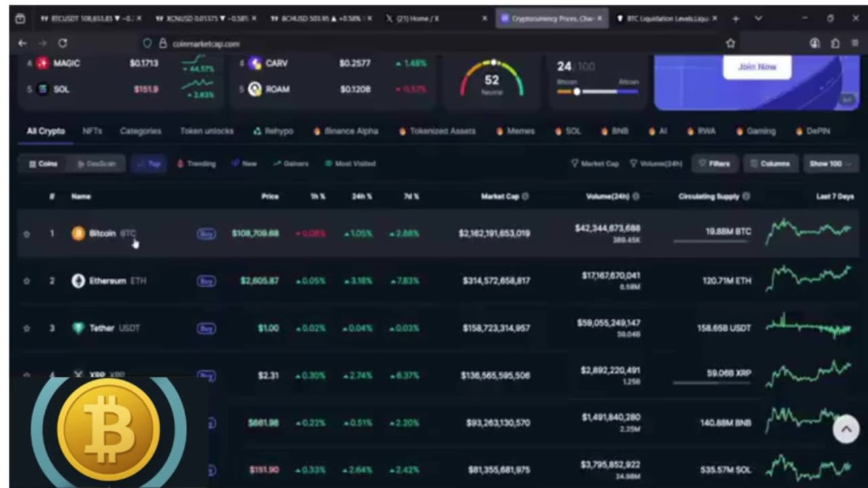
Task: Click the SOL icon in trending list
Action: (x=43, y=89)
